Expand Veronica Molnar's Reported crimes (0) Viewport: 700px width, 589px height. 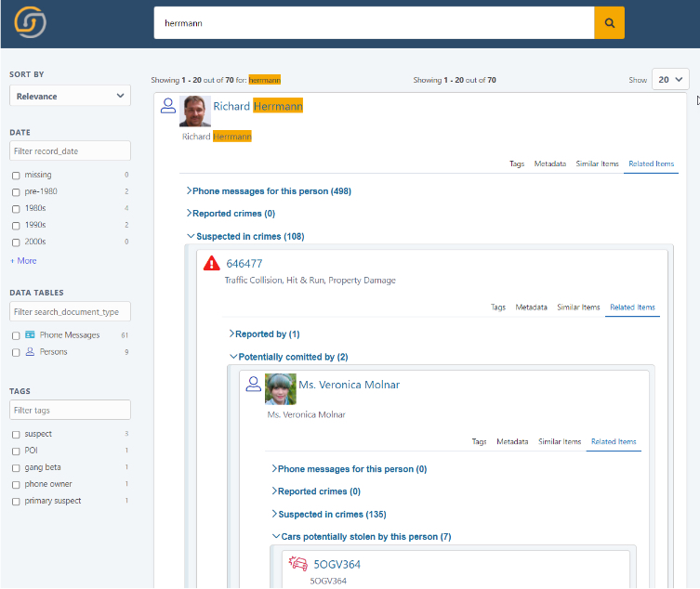[x=316, y=491]
